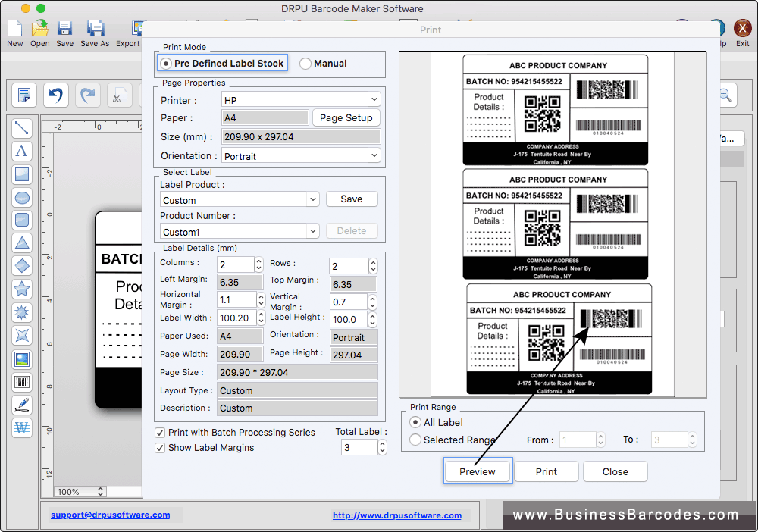This screenshot has height=532, width=758.
Task: Select the five-point Star shape tool
Action: click(22, 289)
